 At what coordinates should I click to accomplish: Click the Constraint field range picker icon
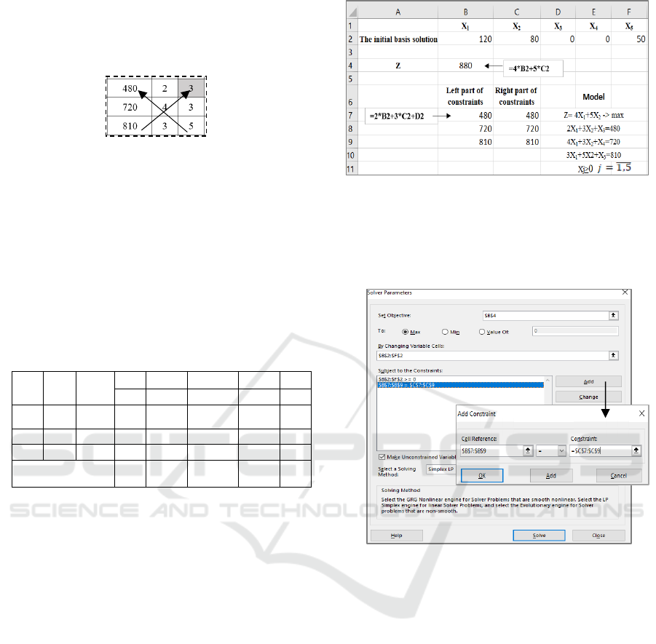tap(636, 450)
